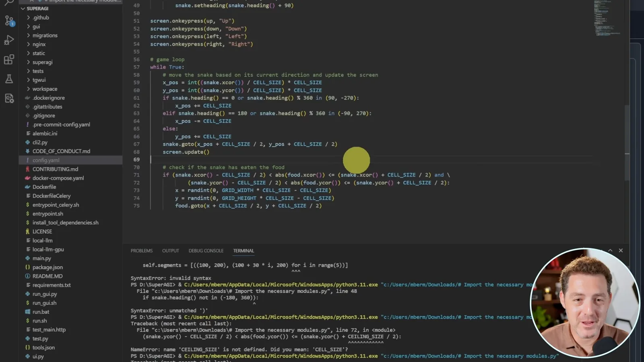This screenshot has height=362, width=644.
Task: Click the code minimap preview
Action: (x=607, y=18)
